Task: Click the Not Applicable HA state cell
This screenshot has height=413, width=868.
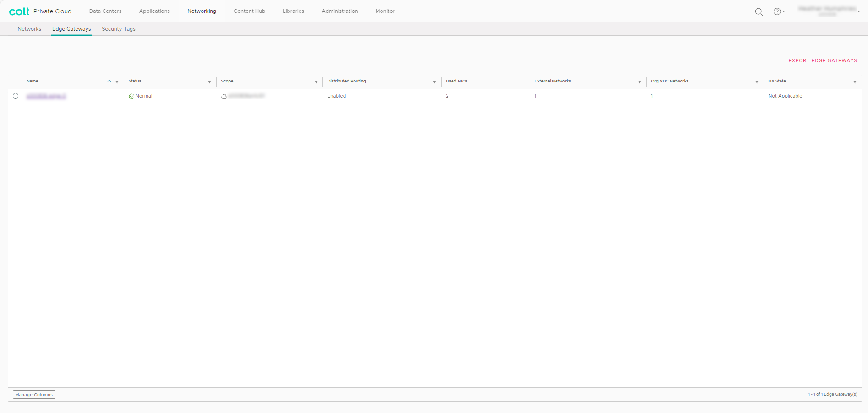Action: coord(785,96)
